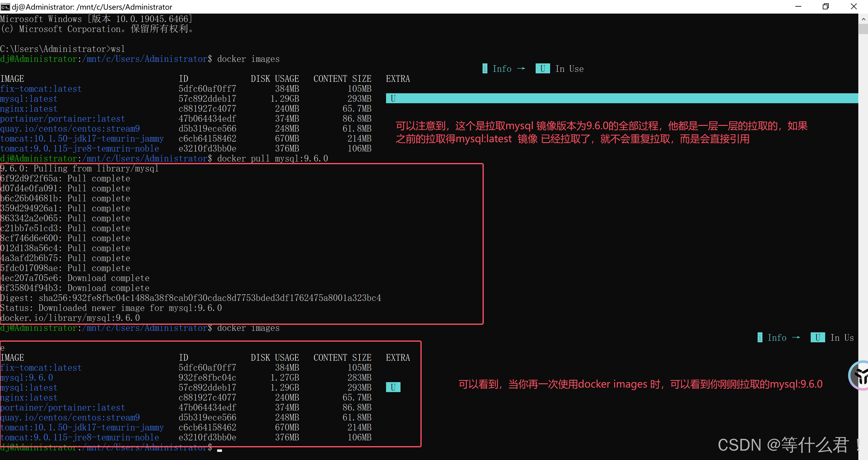
Task: Click the top Info legend marker icon
Action: (x=485, y=69)
